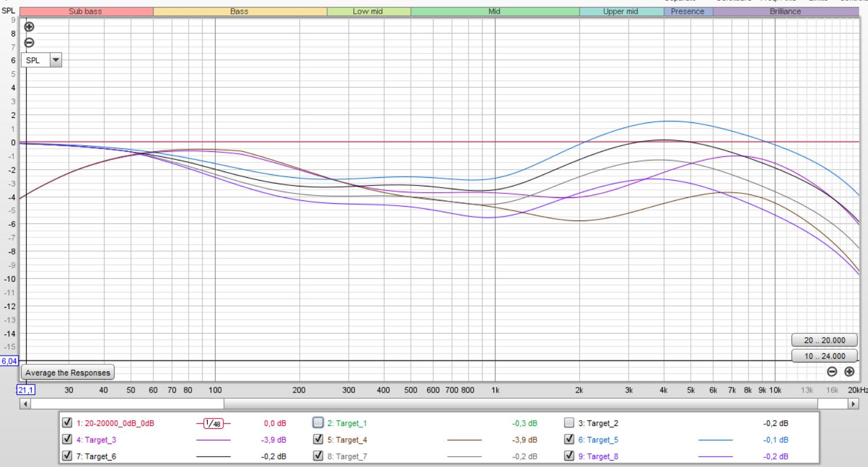Click the Sub bass band label
The width and height of the screenshot is (868, 467).
[86, 11]
